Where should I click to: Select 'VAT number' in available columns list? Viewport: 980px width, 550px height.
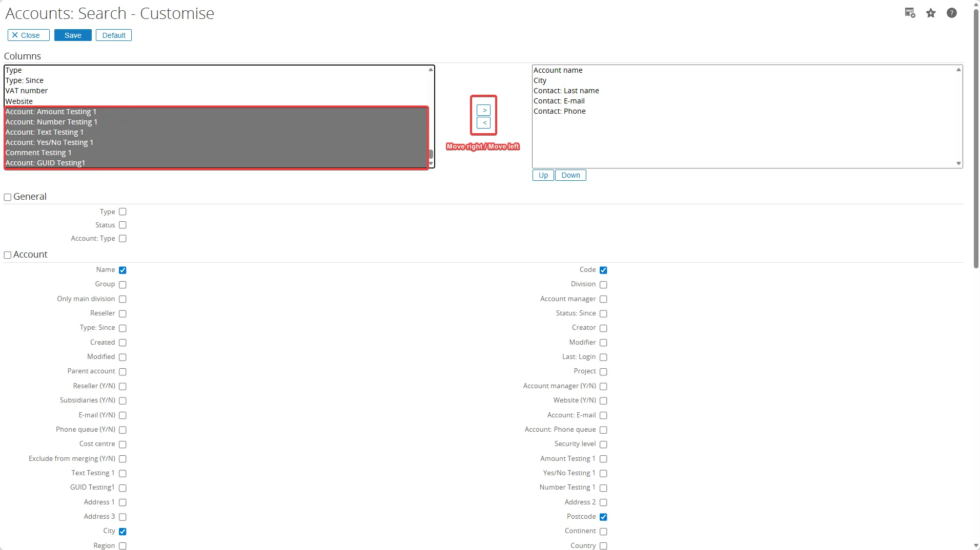coord(27,91)
